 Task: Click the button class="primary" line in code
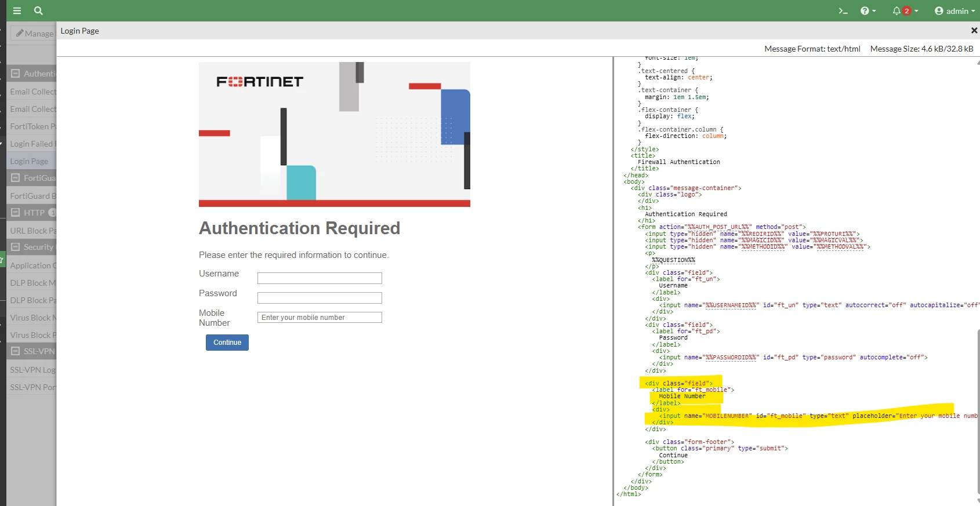(720, 449)
